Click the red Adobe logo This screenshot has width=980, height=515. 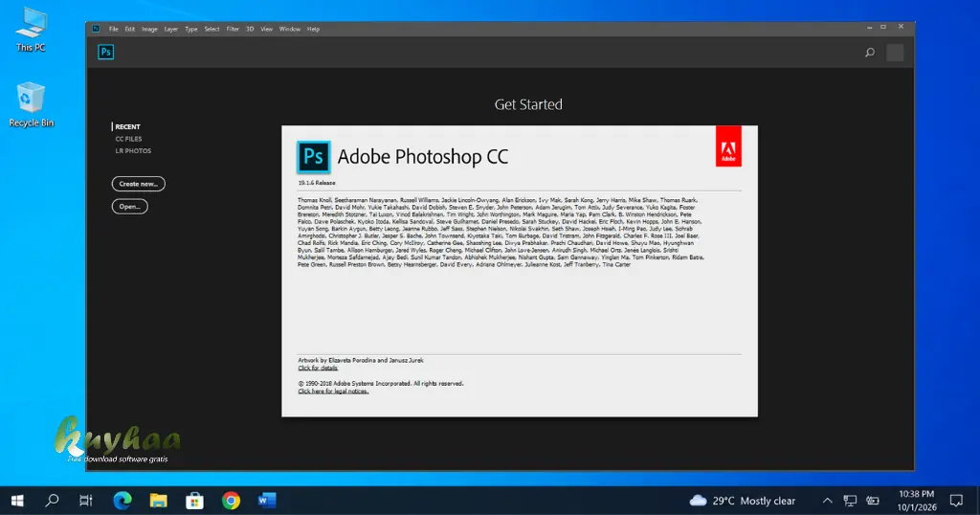pyautogui.click(x=728, y=146)
